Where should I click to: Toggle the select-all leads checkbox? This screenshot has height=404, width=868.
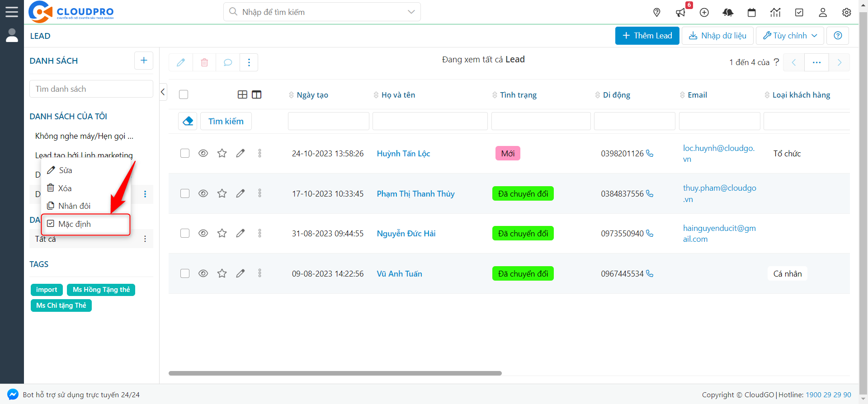(x=184, y=94)
